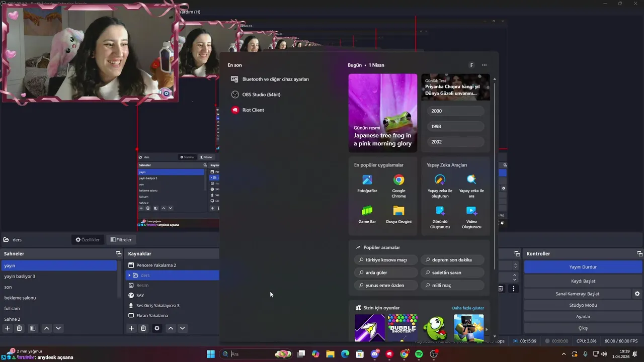Image resolution: width=644 pixels, height=362 pixels.
Task: Open the three-dot menu in transitions panel
Action: click(x=513, y=289)
